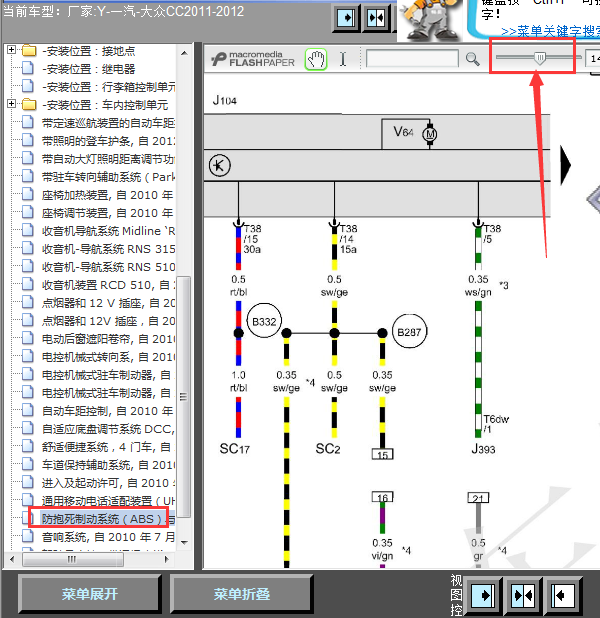Open the 菜单关键字搜索 link
Viewport: 600px width, 618px height.
(550, 32)
